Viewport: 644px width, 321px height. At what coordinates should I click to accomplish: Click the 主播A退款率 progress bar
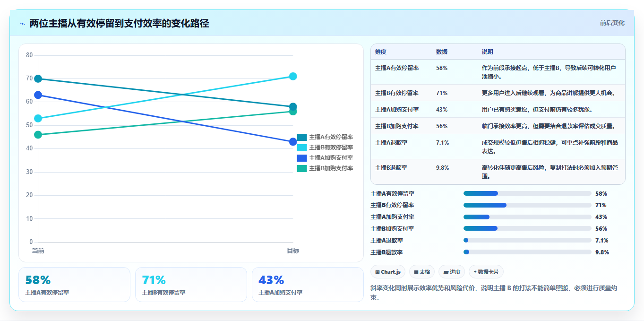click(527, 240)
